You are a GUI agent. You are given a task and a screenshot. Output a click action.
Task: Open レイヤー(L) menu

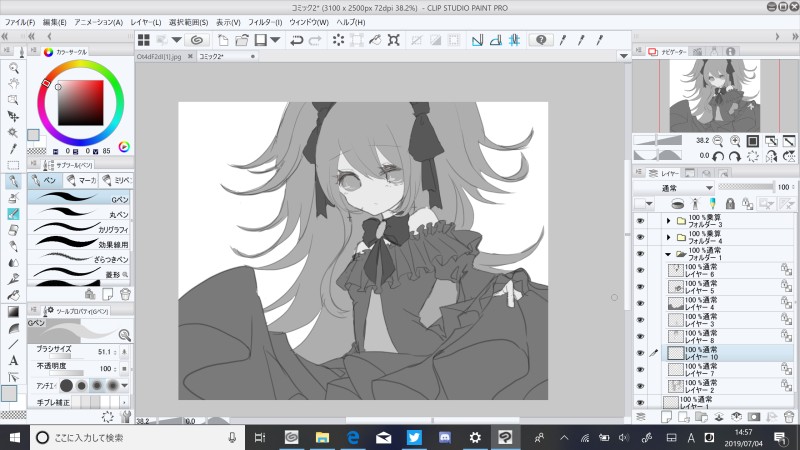point(146,22)
